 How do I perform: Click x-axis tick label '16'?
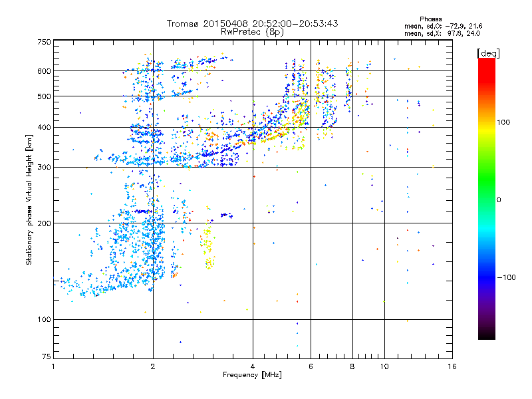point(452,366)
